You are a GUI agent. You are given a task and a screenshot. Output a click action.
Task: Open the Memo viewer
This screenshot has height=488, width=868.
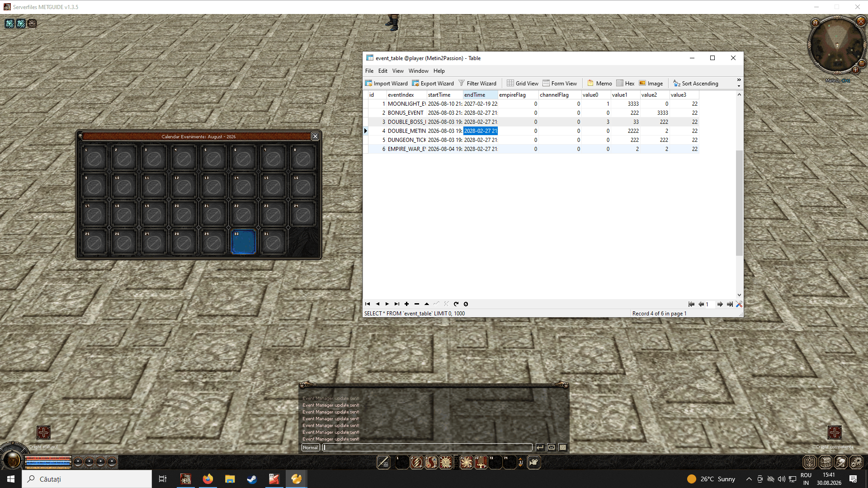[x=599, y=83]
